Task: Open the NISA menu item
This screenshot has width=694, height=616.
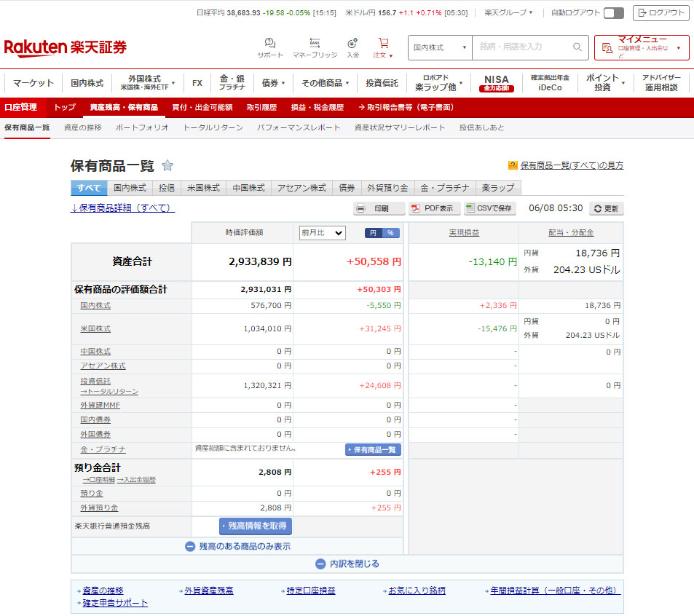Action: click(x=496, y=82)
